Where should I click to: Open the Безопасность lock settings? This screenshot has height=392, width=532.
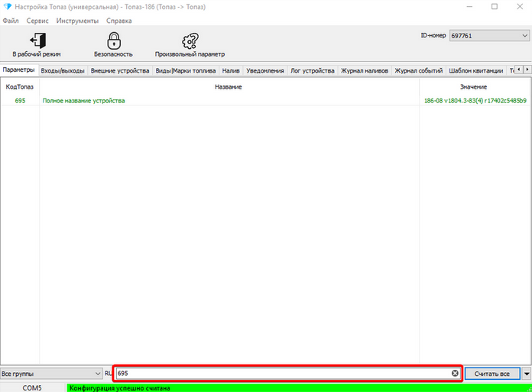point(113,45)
